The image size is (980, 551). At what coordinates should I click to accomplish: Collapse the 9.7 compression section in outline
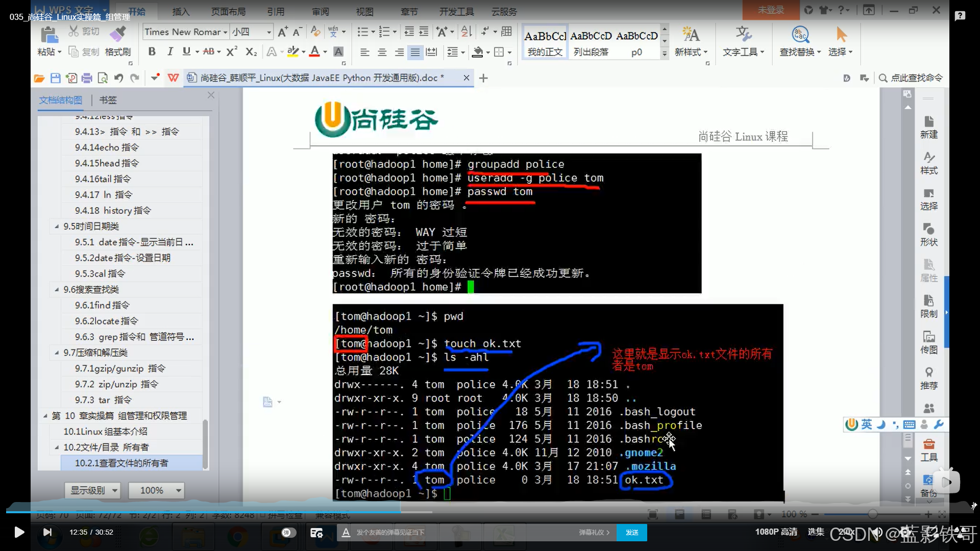57,353
